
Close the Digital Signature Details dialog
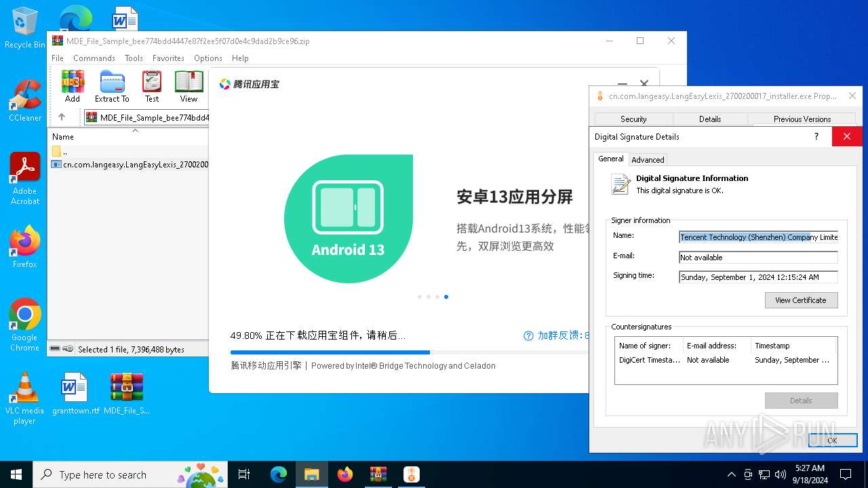(847, 136)
